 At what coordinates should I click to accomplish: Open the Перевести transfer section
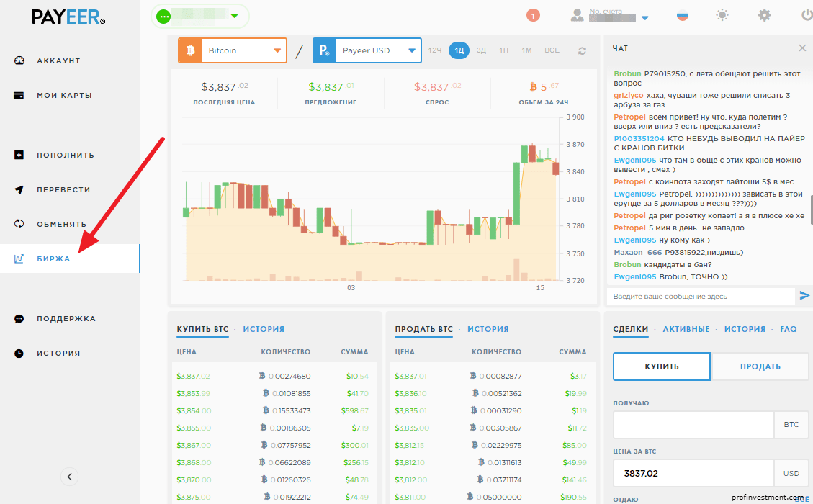point(63,190)
